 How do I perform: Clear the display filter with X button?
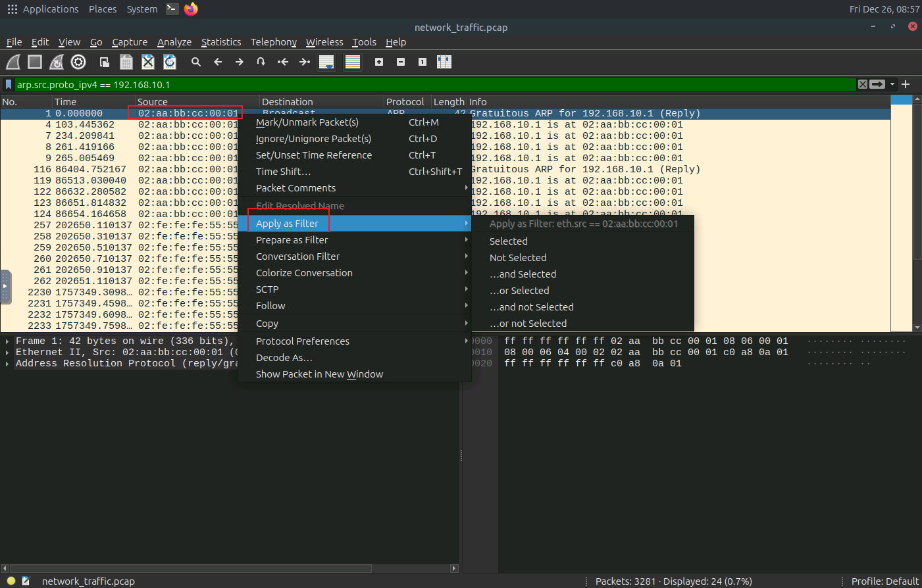(863, 84)
